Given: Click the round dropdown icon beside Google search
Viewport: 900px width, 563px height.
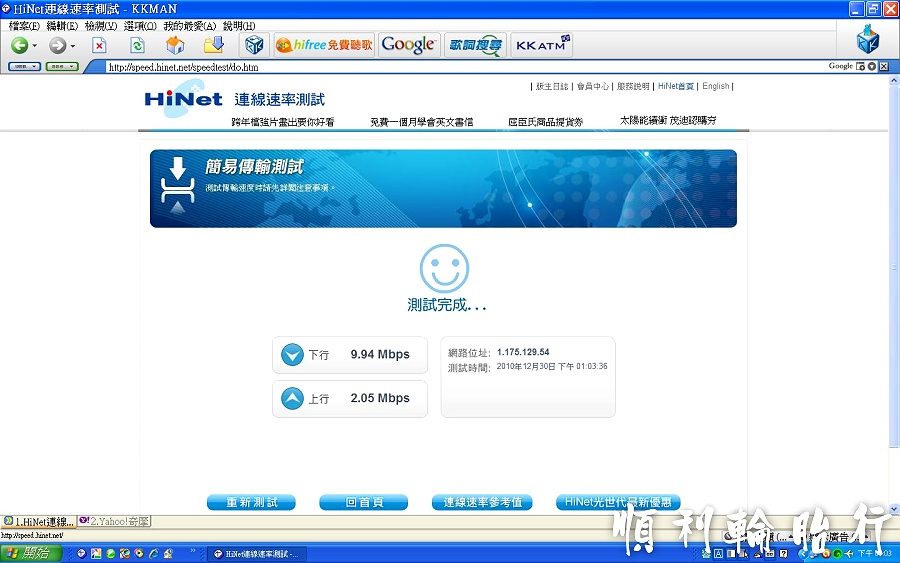Looking at the screenshot, I should click(x=872, y=67).
